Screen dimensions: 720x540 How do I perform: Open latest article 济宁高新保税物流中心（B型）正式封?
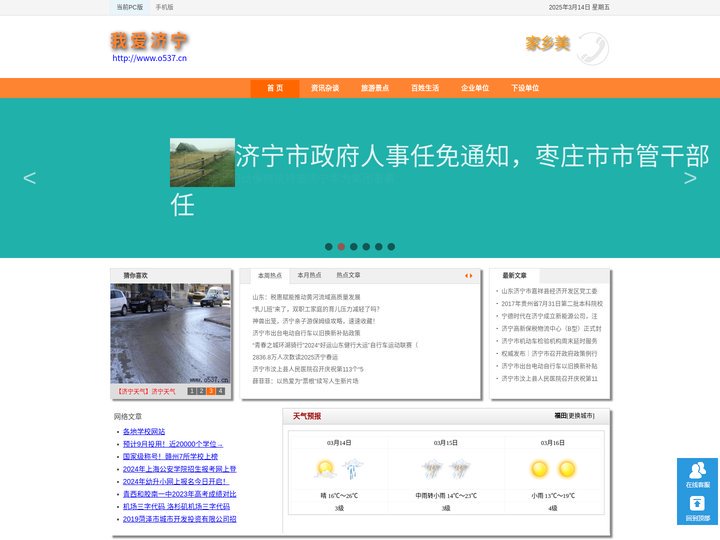pyautogui.click(x=551, y=329)
